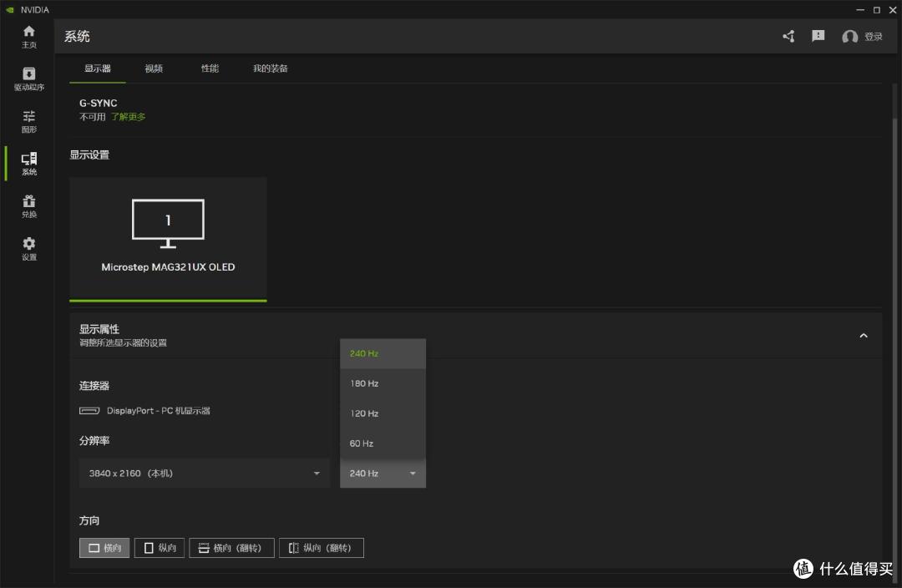Image resolution: width=902 pixels, height=588 pixels.
Task: Select 横向 (翻转) flipped landscape orientation
Action: [x=231, y=548]
